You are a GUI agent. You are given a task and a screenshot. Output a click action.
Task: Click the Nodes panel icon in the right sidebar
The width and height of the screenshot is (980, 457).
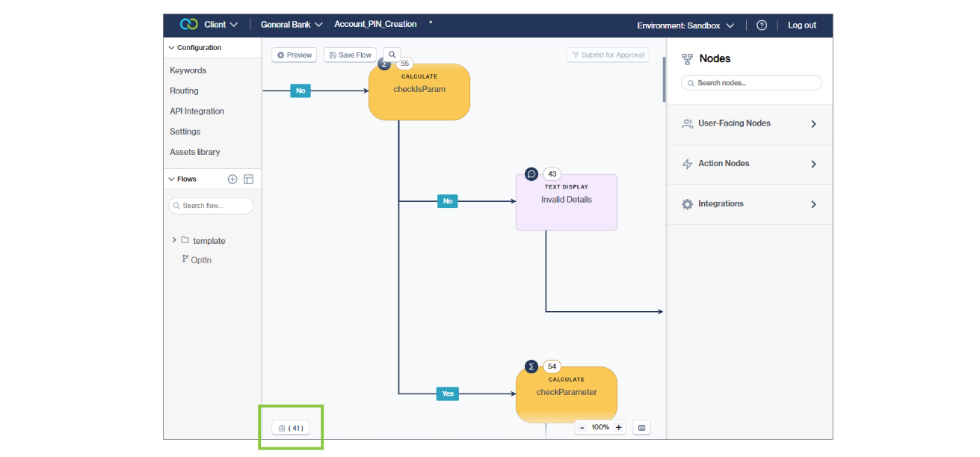(687, 58)
